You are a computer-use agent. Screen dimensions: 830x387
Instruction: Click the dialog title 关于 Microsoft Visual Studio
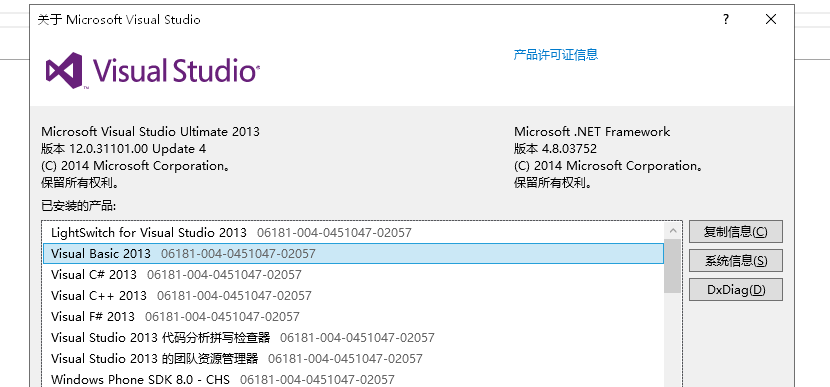[x=119, y=20]
